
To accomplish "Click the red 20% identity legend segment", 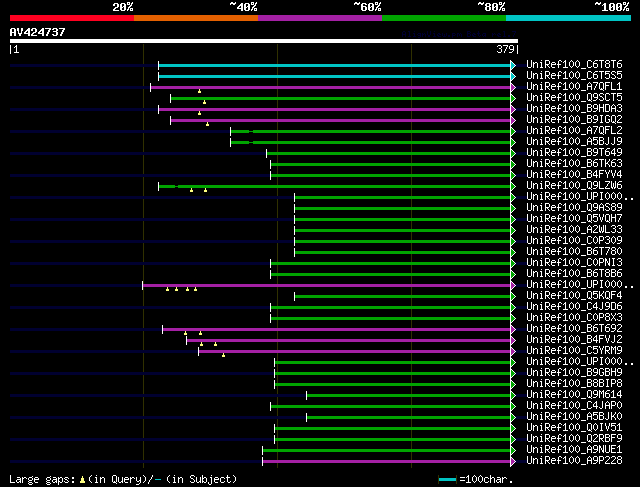I will pos(72,18).
